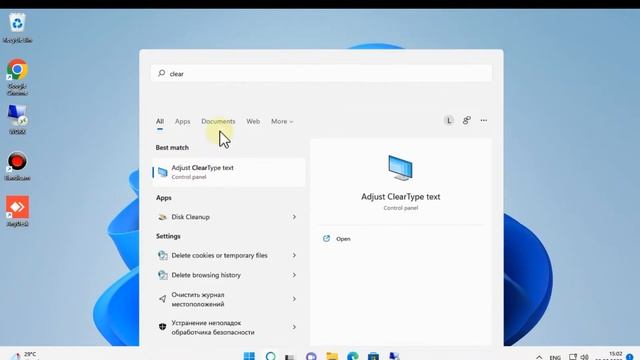
Task: Switch to the Apps filter tab
Action: 182,121
